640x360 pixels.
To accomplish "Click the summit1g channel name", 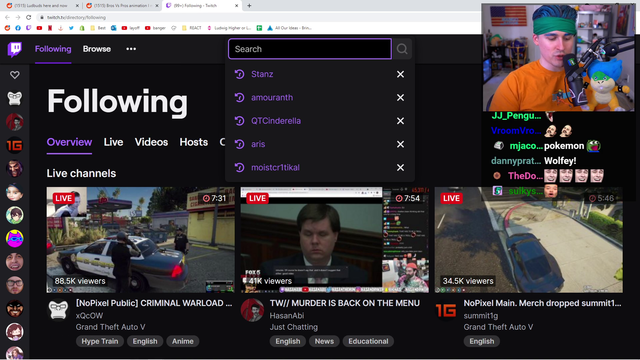I will pyautogui.click(x=481, y=316).
